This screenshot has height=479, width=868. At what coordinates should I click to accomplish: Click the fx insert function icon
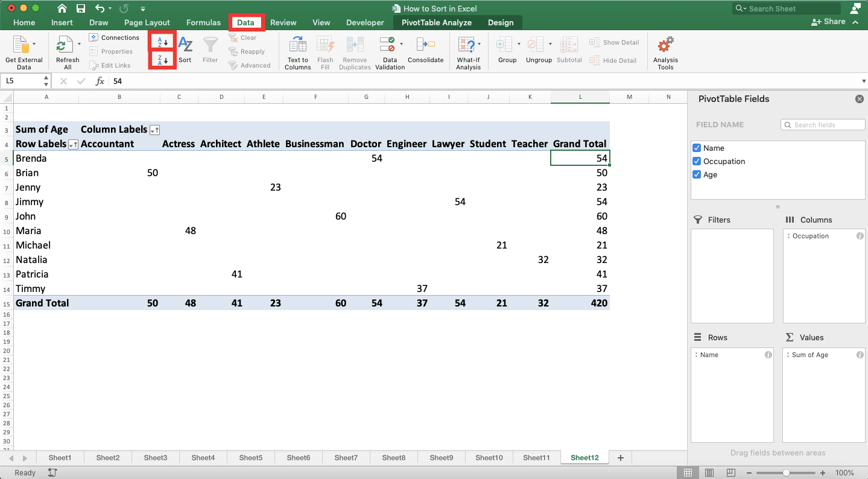pos(100,81)
